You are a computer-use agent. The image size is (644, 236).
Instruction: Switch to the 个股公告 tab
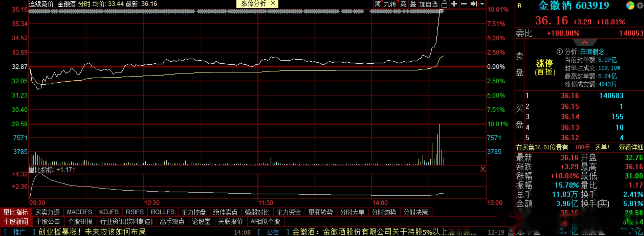(x=48, y=221)
